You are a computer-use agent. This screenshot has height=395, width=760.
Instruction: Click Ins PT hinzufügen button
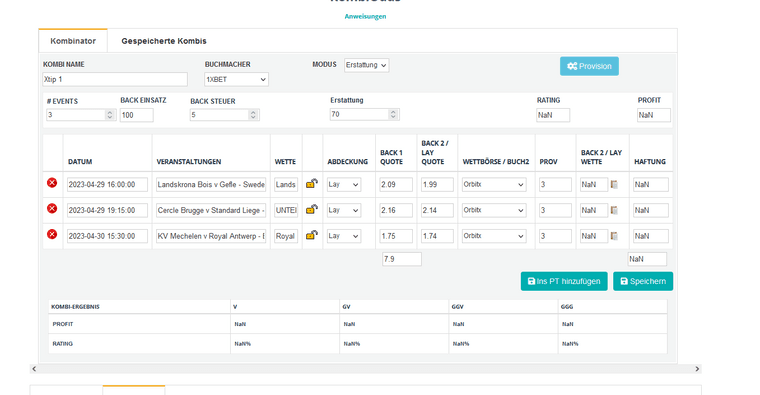pos(564,281)
